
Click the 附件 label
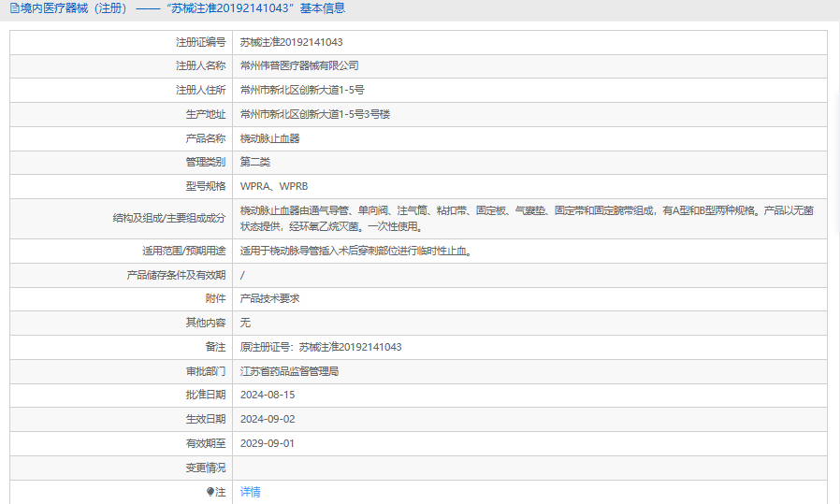pos(216,298)
